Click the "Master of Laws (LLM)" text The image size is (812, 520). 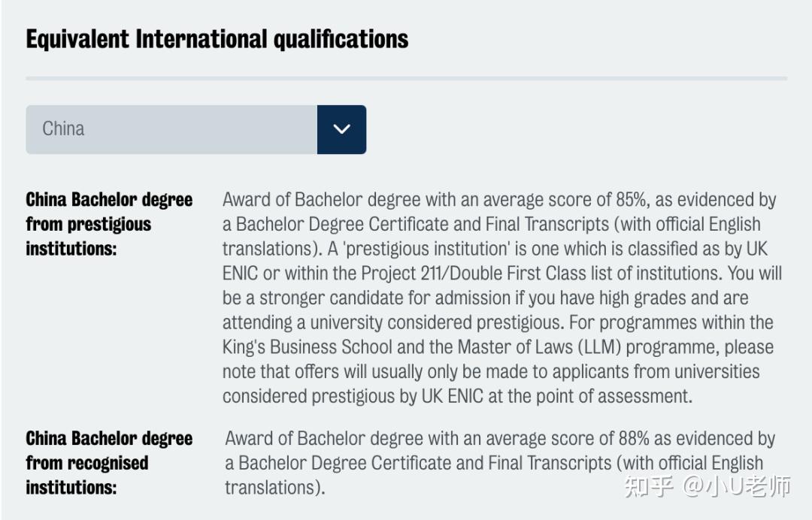coord(514,347)
